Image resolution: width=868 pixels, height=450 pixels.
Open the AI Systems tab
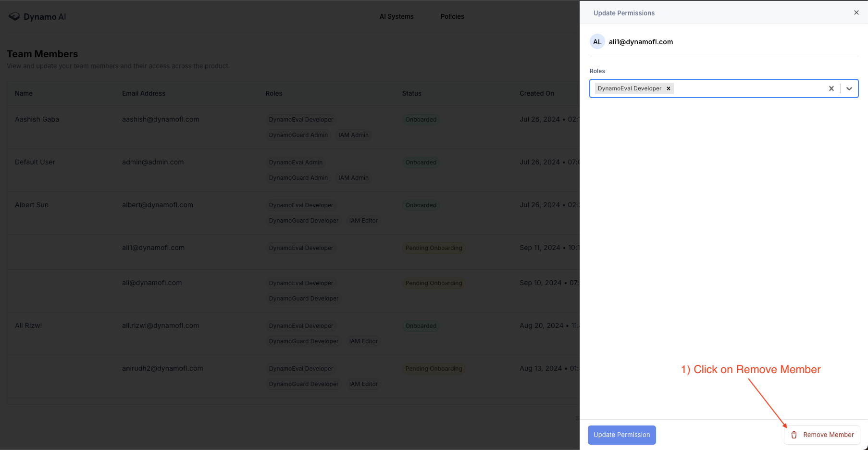(397, 16)
